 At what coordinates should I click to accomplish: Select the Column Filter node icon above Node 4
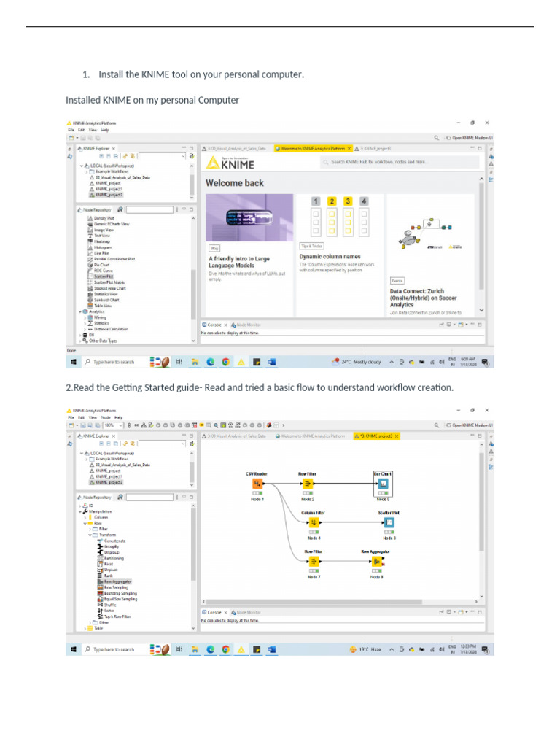pos(314,522)
